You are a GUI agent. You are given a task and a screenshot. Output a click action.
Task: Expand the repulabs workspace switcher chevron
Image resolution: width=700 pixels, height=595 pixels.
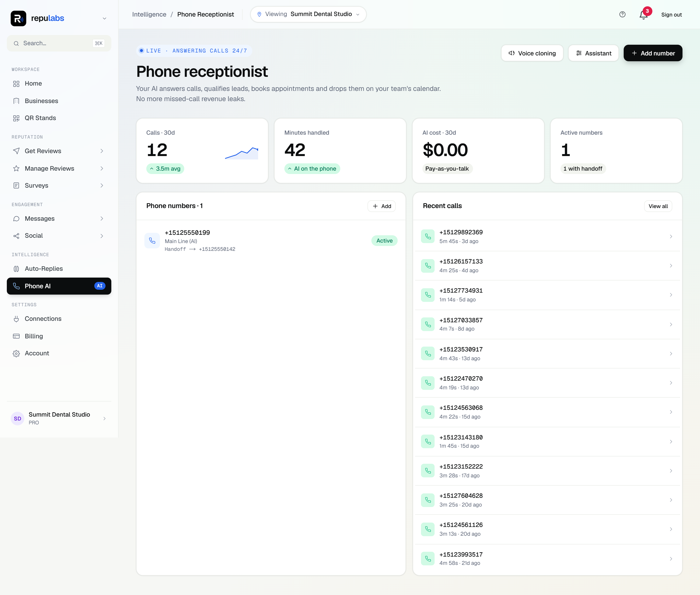pyautogui.click(x=105, y=18)
